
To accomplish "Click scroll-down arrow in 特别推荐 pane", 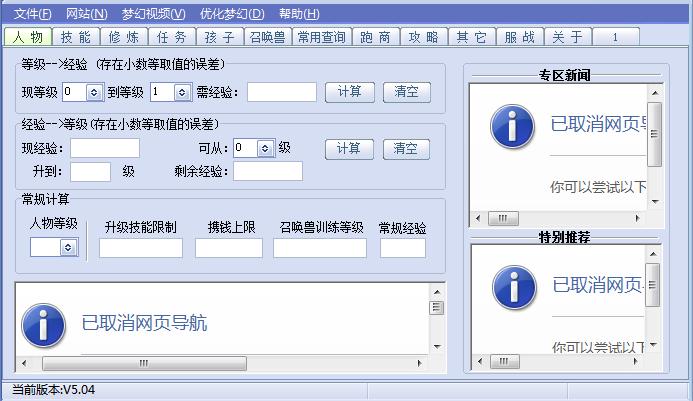I will (653, 344).
